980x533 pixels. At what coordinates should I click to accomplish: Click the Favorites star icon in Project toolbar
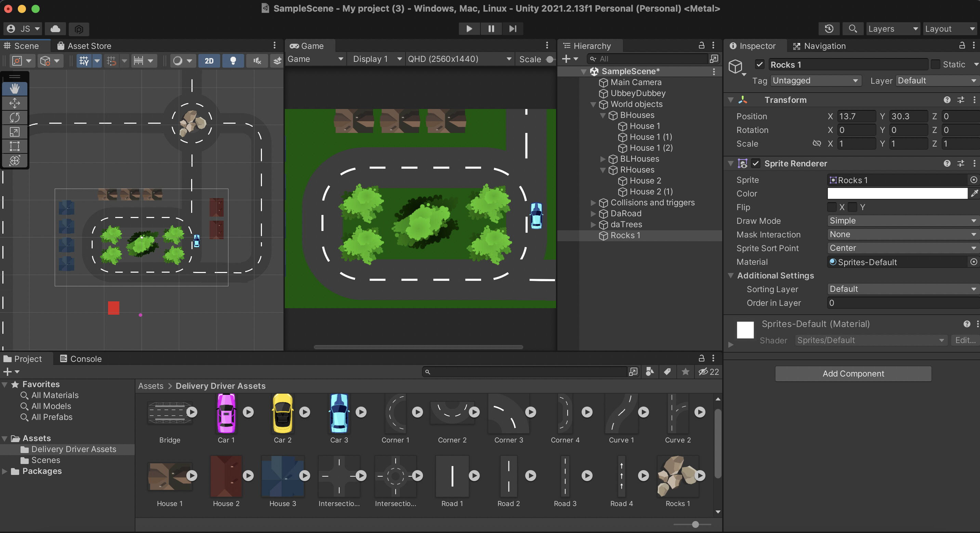pos(685,372)
